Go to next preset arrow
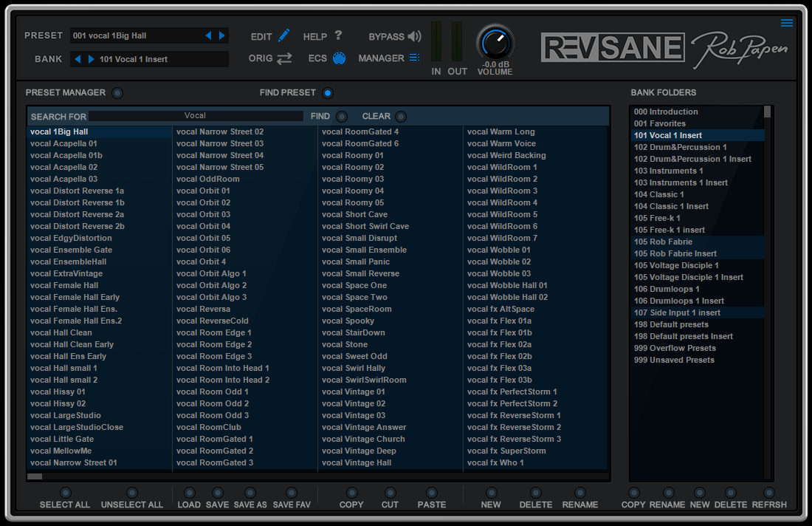 (x=222, y=35)
